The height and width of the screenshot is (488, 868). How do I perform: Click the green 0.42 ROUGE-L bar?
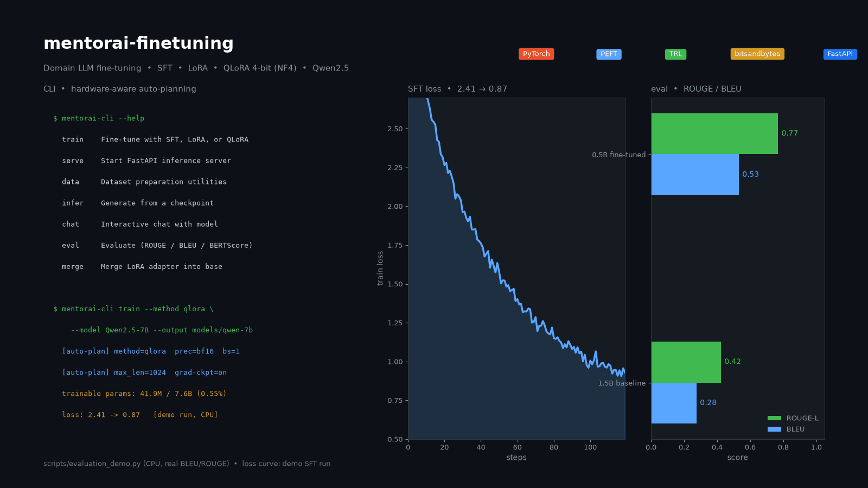tap(686, 362)
